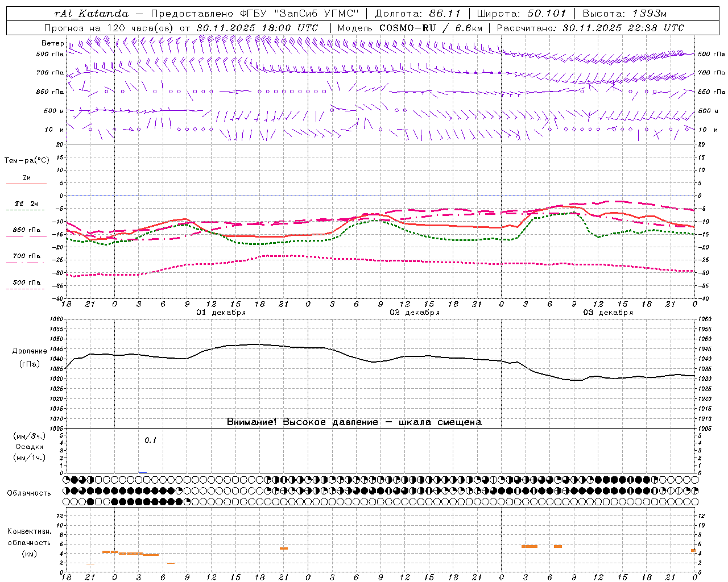Image resolution: width=728 pixels, height=582 pixels.
Task: Click the 0.1 precipitation value
Action: point(150,440)
